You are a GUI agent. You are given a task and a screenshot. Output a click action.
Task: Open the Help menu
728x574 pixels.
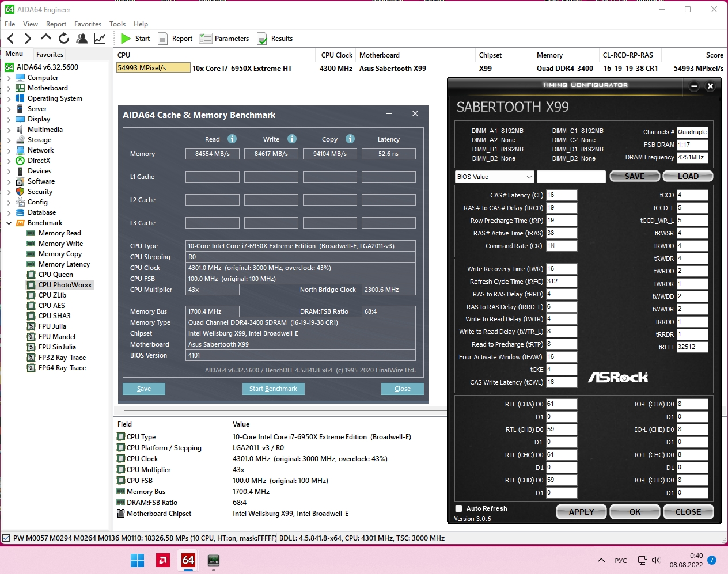141,24
